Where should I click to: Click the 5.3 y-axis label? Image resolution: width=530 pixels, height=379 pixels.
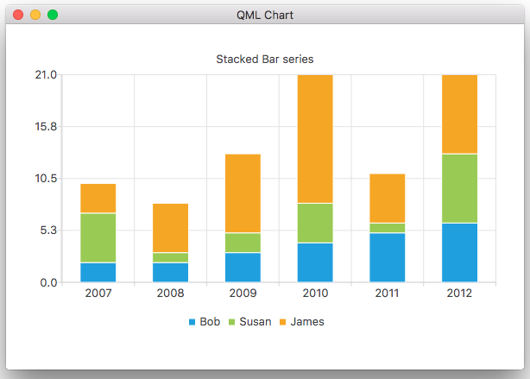49,231
